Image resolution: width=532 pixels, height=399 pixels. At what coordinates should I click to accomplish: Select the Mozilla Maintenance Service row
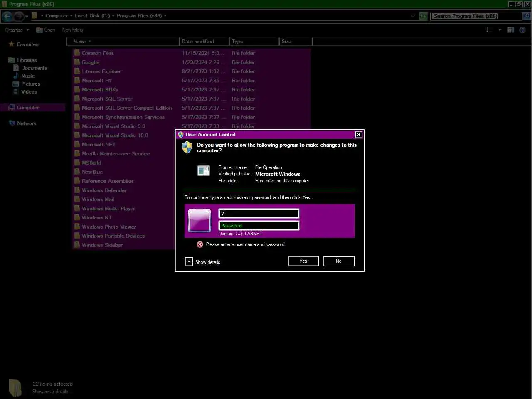pos(124,154)
